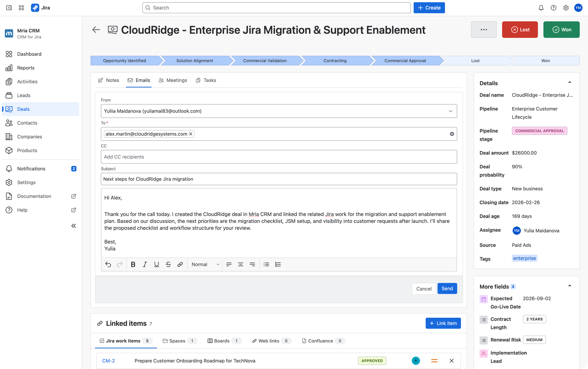
Task: Remove alex.martin recipient chip
Action: (191, 134)
